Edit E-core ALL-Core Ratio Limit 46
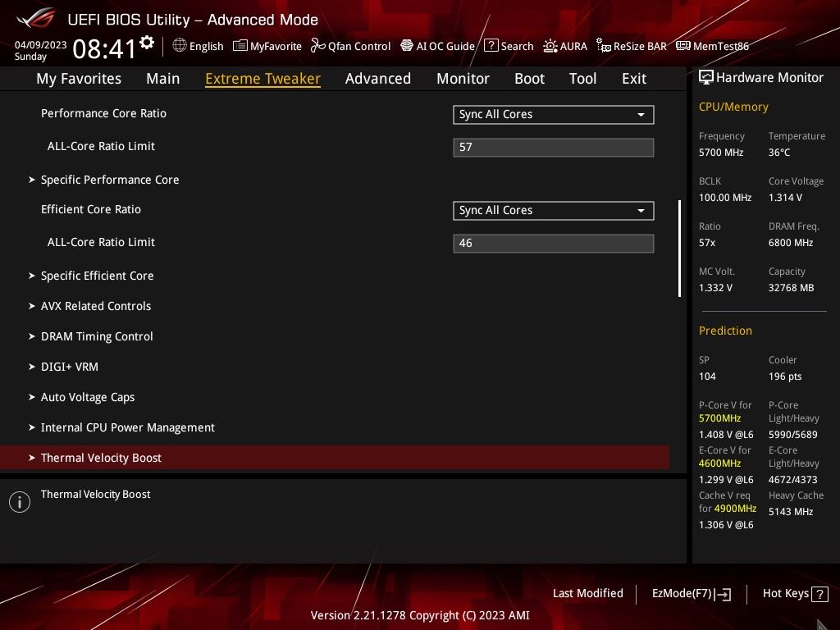The height and width of the screenshot is (630, 840). tap(554, 243)
